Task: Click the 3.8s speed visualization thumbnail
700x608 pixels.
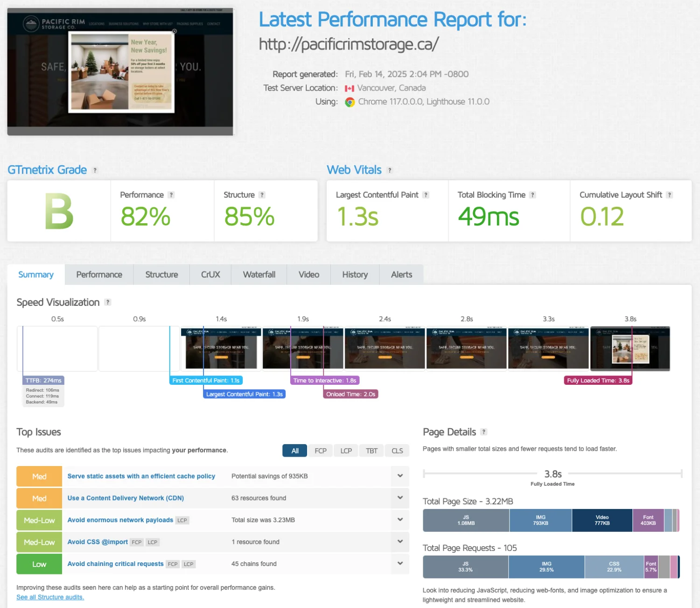Action: click(630, 348)
